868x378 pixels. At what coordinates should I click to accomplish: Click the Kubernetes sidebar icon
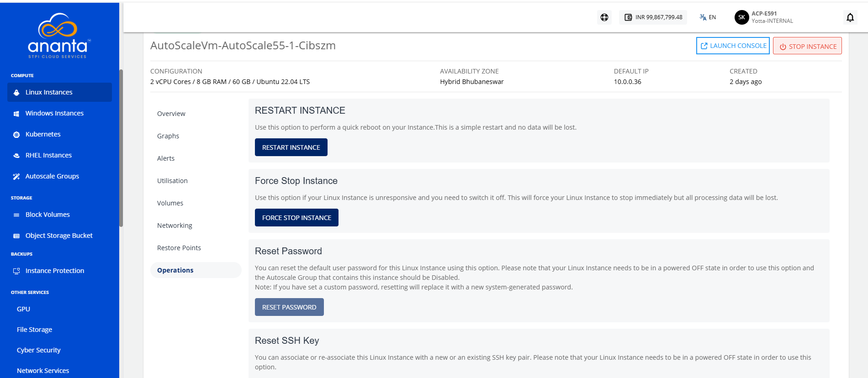click(x=16, y=134)
